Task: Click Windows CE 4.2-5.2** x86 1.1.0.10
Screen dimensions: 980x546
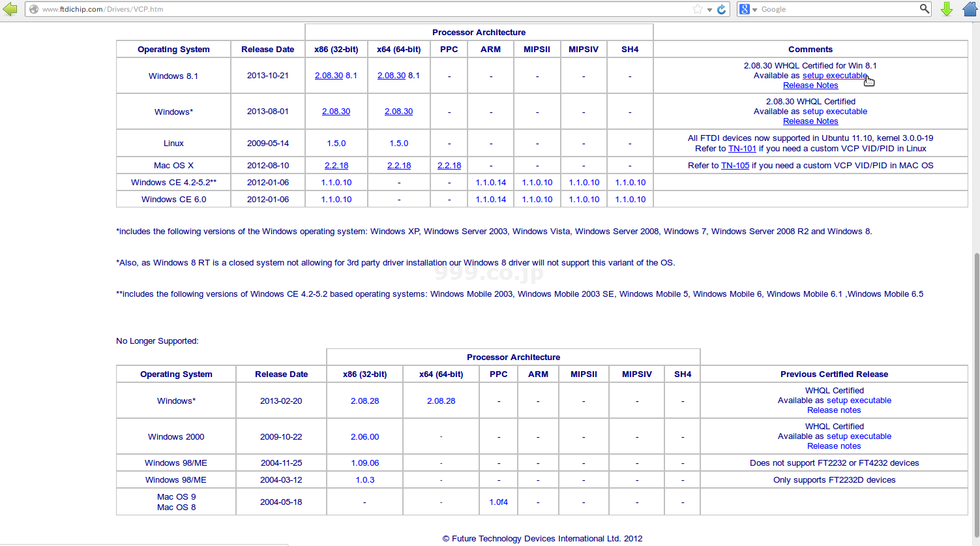Action: [x=336, y=183]
